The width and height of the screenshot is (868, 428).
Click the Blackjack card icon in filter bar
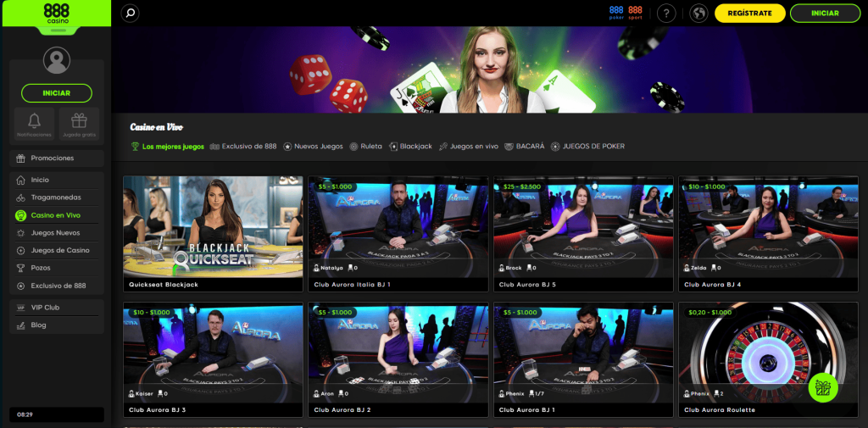coord(393,147)
